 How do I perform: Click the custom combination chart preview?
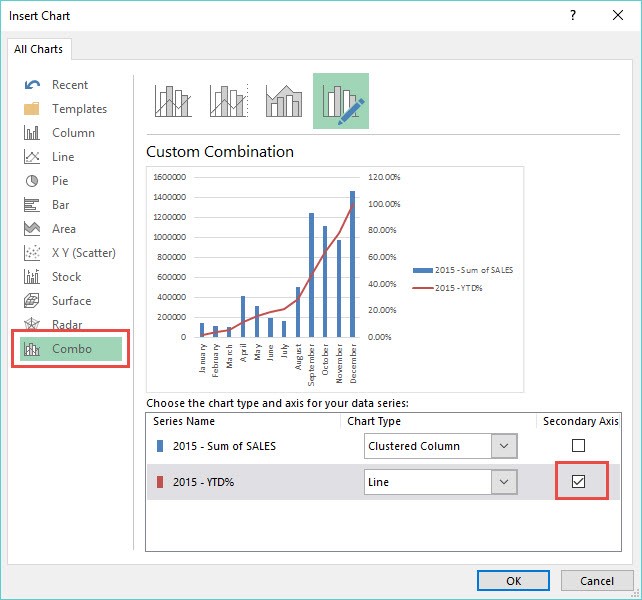point(335,279)
